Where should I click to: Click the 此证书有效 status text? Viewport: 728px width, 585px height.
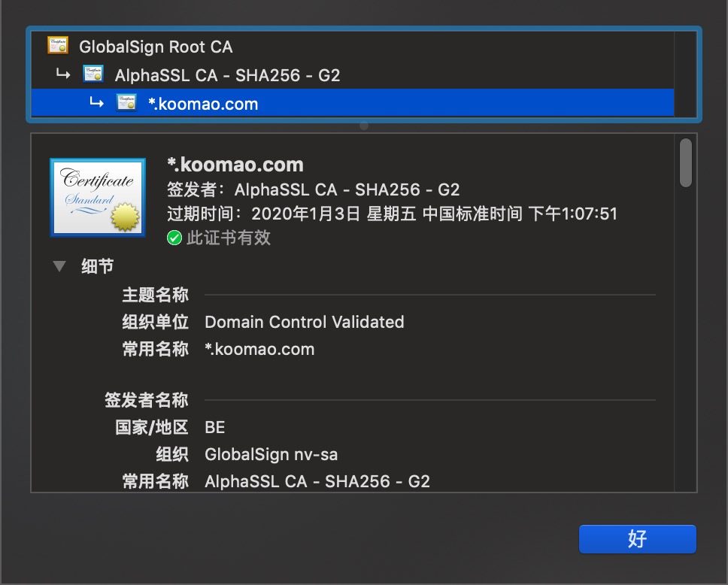[229, 238]
